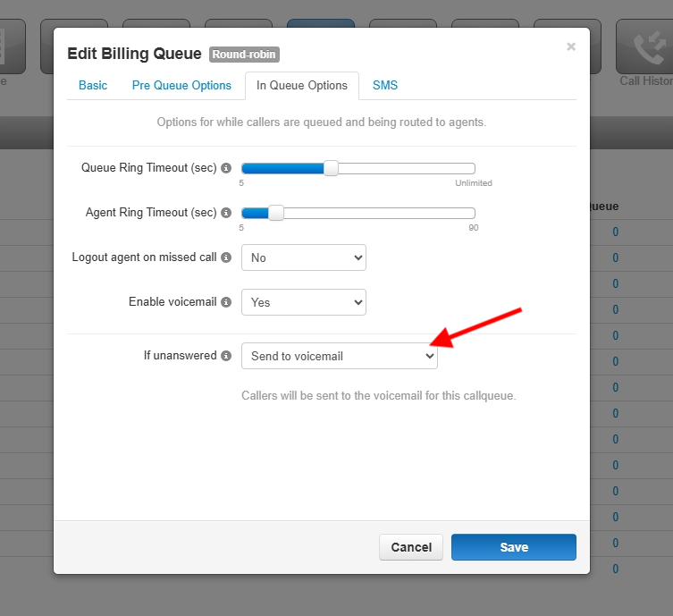Click the Round-robin badge in dialog title

[244, 55]
